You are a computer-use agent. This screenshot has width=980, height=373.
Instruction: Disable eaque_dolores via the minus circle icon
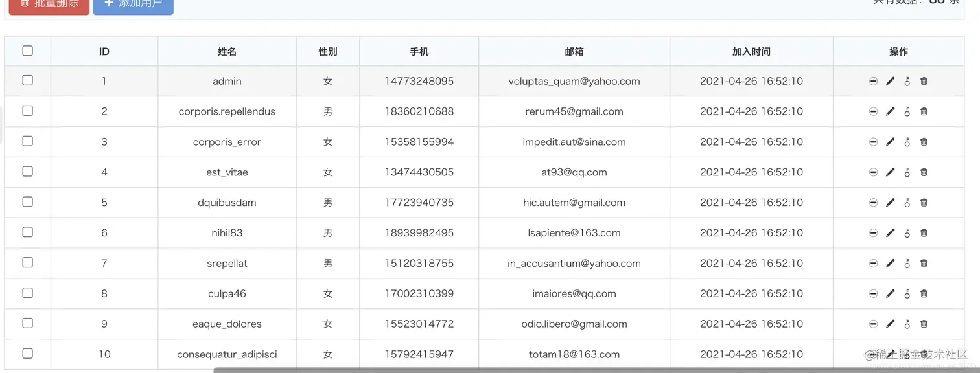point(873,324)
